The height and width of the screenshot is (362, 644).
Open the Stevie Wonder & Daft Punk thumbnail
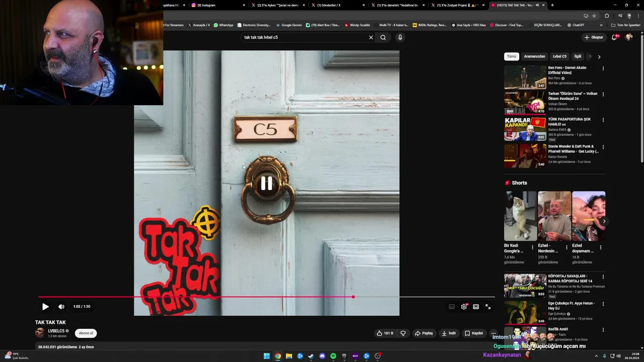click(x=525, y=156)
